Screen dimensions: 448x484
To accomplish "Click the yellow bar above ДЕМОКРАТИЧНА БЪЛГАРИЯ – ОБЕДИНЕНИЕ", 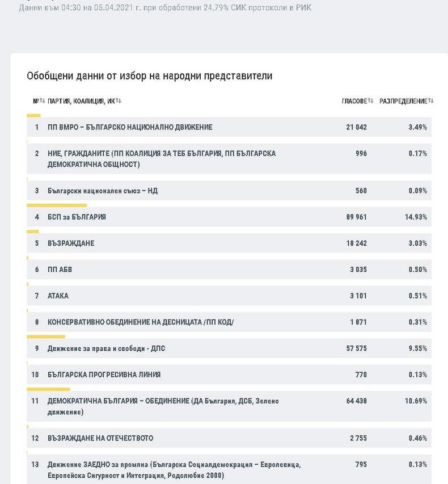I will [48, 389].
